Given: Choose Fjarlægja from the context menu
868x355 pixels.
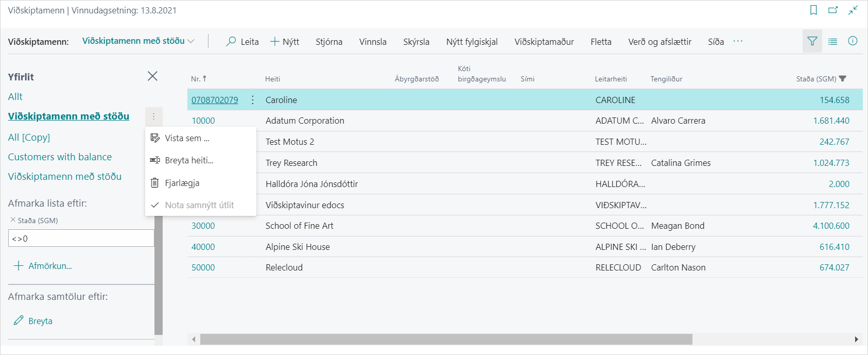Looking at the screenshot, I should coord(182,183).
